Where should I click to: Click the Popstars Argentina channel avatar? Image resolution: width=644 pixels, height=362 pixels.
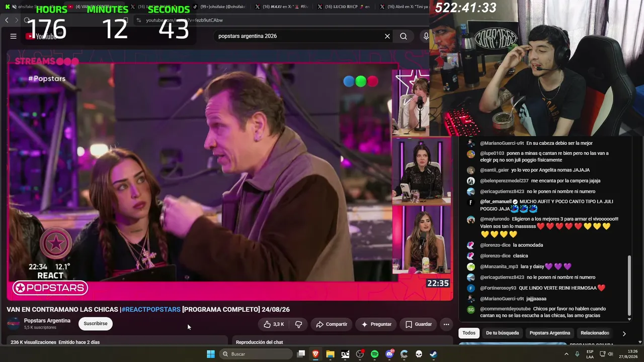[14, 324]
